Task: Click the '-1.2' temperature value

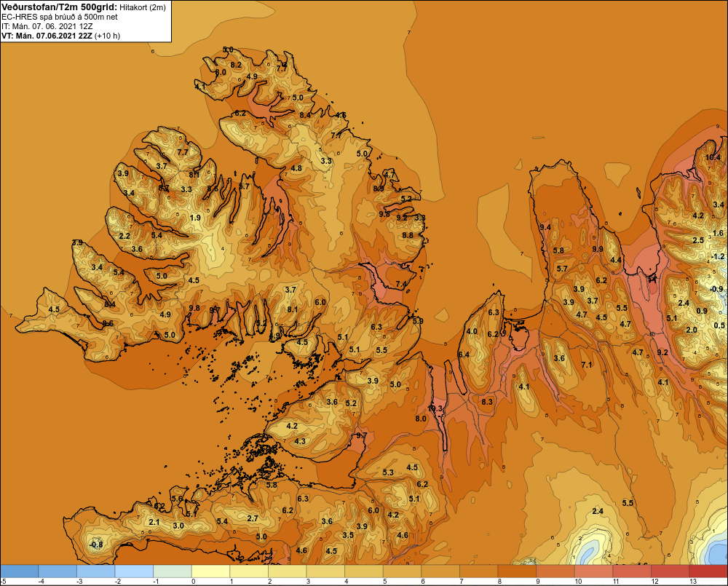Action: [x=717, y=257]
